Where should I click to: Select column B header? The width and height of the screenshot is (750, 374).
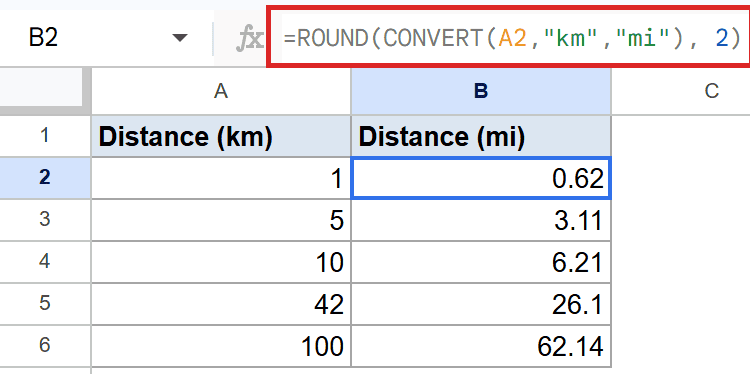pyautogui.click(x=481, y=91)
